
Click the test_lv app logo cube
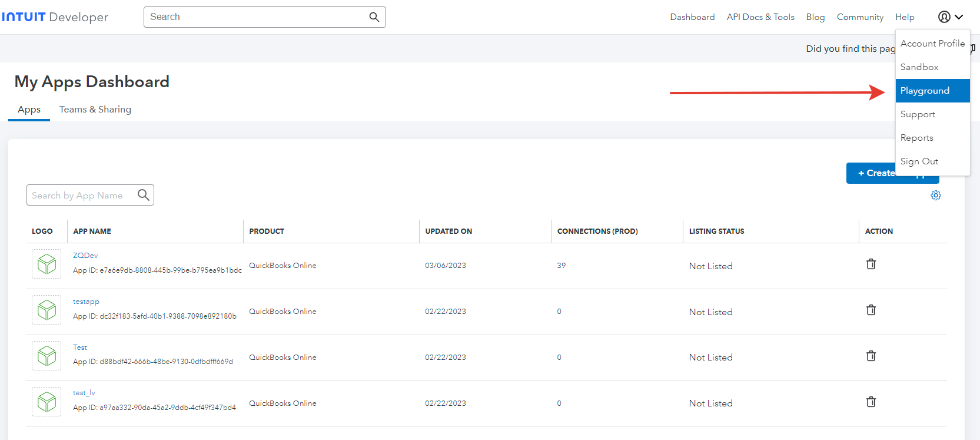[46, 402]
